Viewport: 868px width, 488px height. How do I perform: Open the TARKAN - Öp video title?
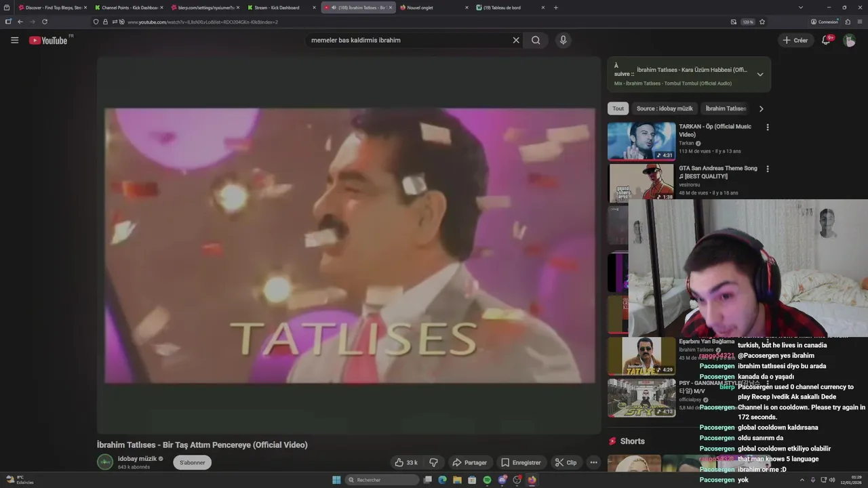pos(715,131)
